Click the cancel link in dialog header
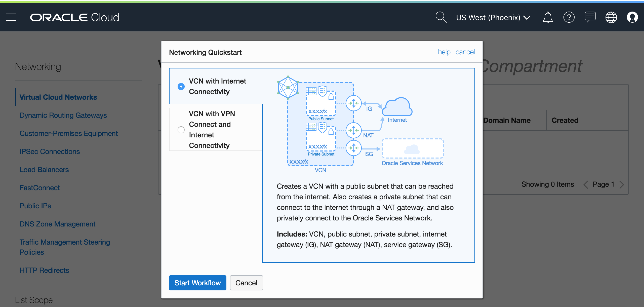This screenshot has width=644, height=307. (465, 52)
